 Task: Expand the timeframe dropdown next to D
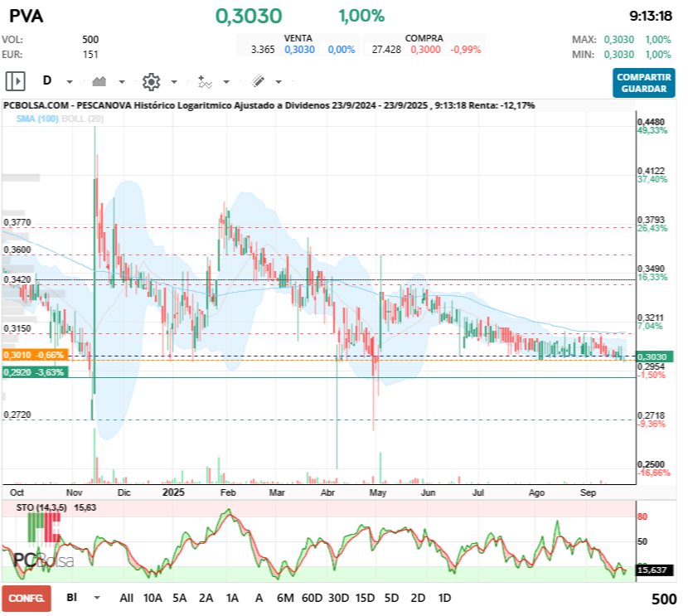pos(68,82)
